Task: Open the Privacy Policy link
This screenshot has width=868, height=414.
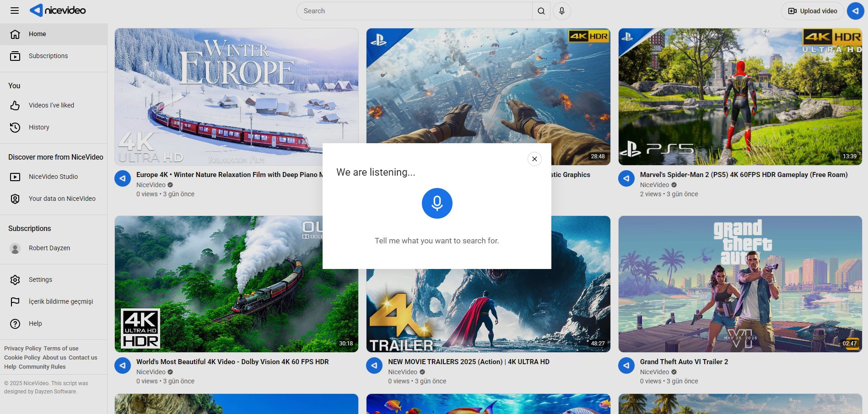Action: [23, 349]
